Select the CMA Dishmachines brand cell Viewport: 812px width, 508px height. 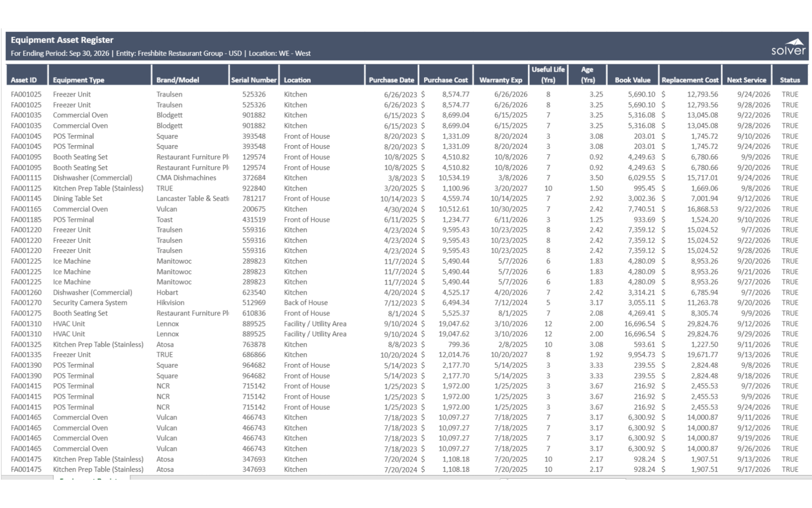(x=186, y=178)
